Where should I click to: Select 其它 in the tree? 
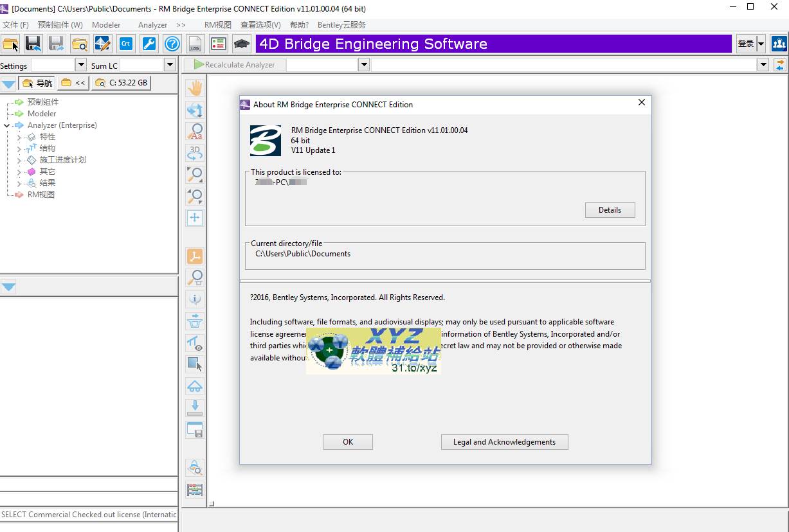(x=48, y=172)
